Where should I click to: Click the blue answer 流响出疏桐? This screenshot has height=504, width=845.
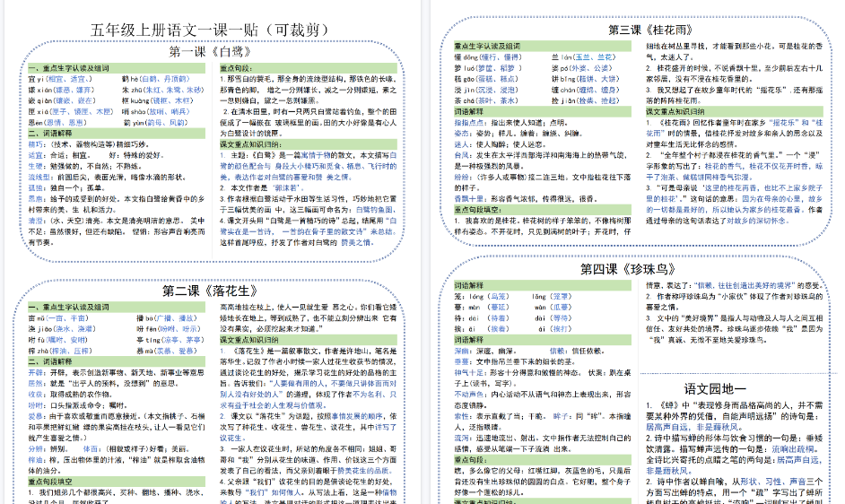click(x=796, y=449)
